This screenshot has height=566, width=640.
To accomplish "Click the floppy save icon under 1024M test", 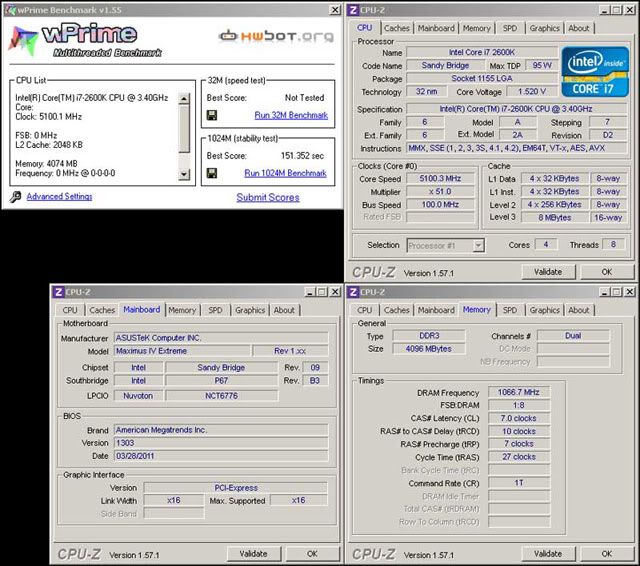I will pyautogui.click(x=212, y=173).
